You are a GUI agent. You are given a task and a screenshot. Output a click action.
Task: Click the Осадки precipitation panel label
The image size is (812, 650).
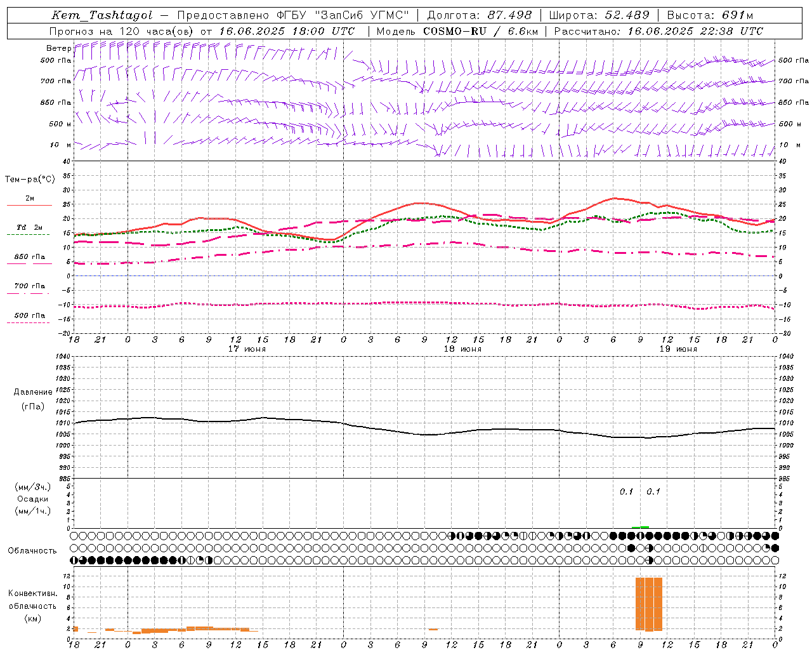(33, 499)
